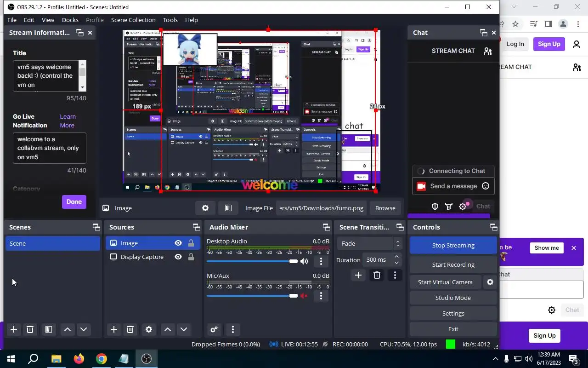588x368 pixels.
Task: Open Windows Start menu
Action: [x=11, y=359]
